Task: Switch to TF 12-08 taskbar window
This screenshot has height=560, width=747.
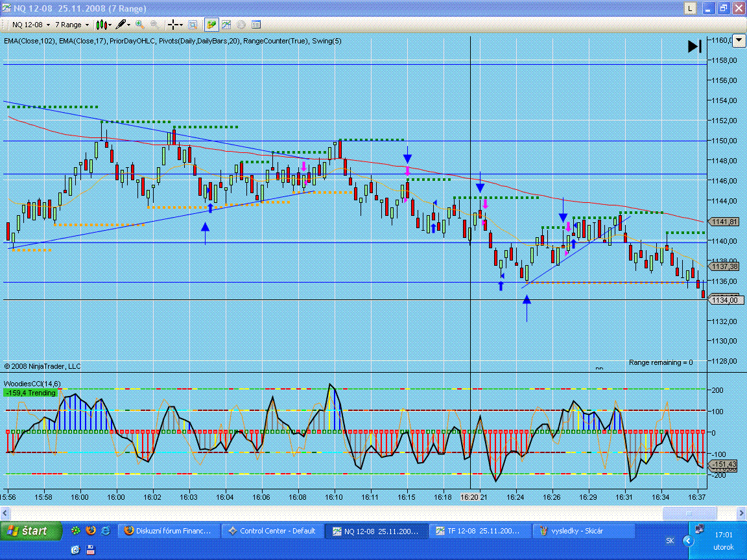Action: click(480, 531)
